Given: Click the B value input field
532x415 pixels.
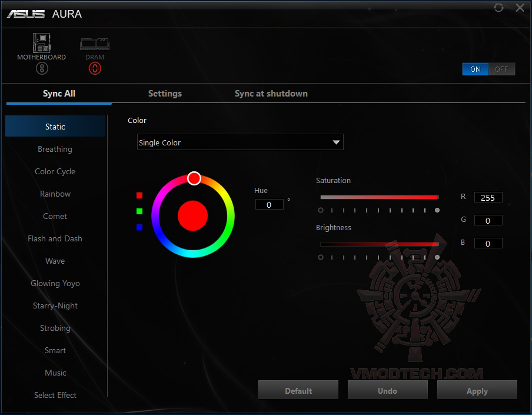Looking at the screenshot, I should [488, 243].
